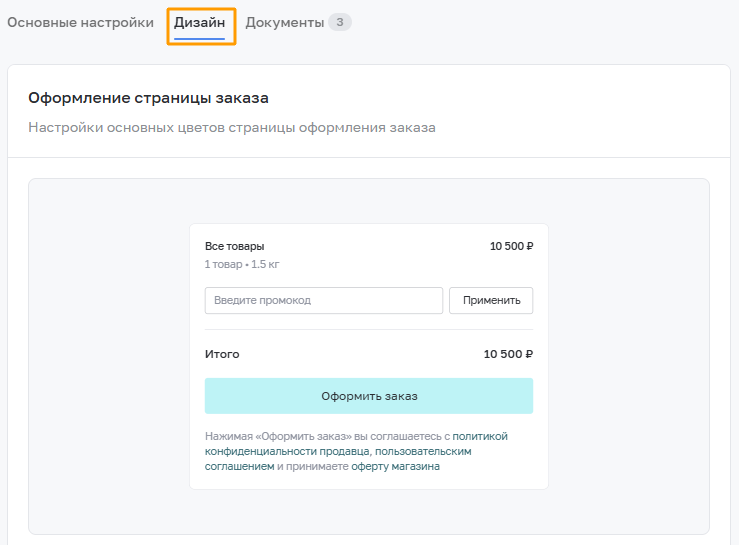Open the Основные настройки tab
This screenshot has height=545, width=739.
pyautogui.click(x=80, y=23)
